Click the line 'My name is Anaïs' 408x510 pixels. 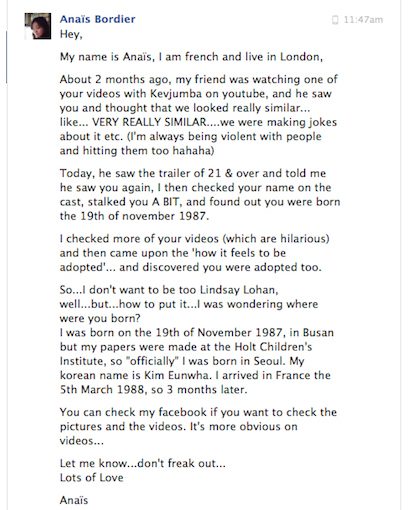click(x=191, y=57)
